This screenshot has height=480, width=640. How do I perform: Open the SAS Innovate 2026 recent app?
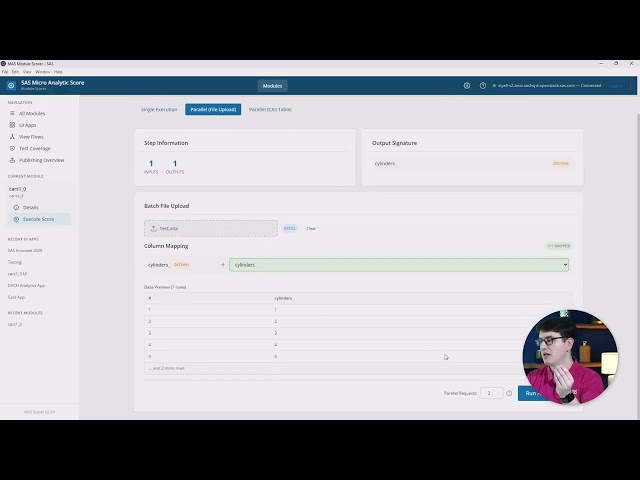click(x=25, y=250)
